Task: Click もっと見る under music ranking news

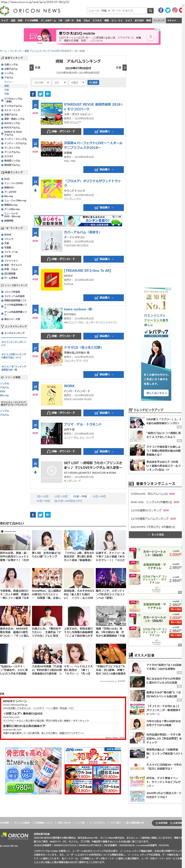Action: click(155, 535)
